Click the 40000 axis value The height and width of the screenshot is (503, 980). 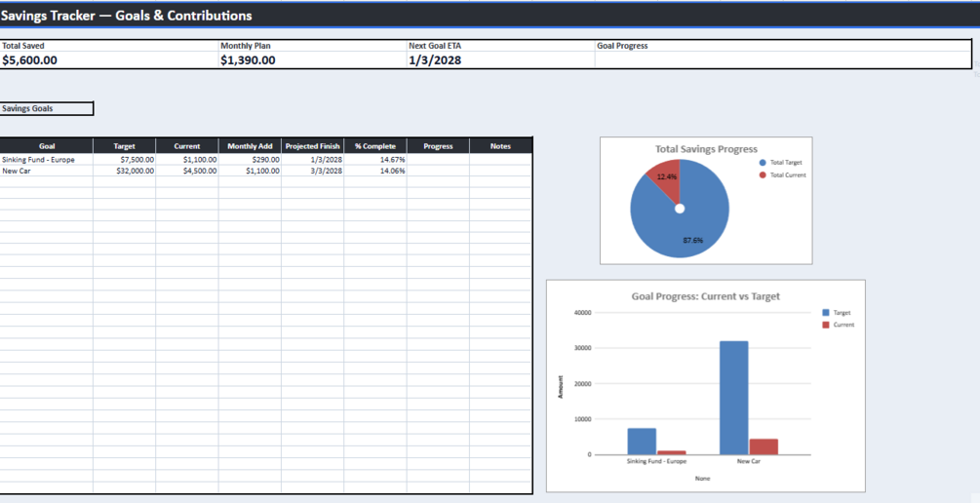582,312
